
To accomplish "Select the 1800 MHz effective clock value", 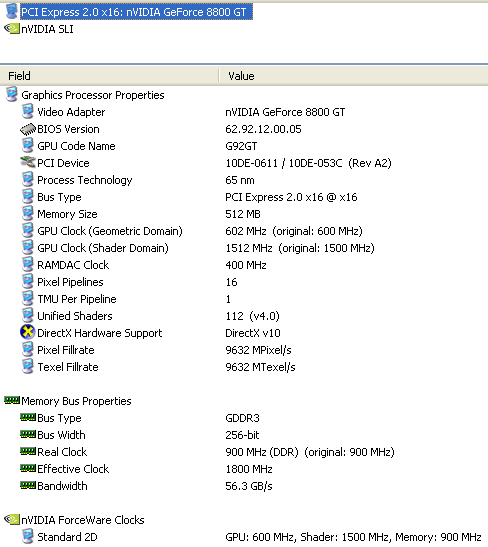I will 249,469.
